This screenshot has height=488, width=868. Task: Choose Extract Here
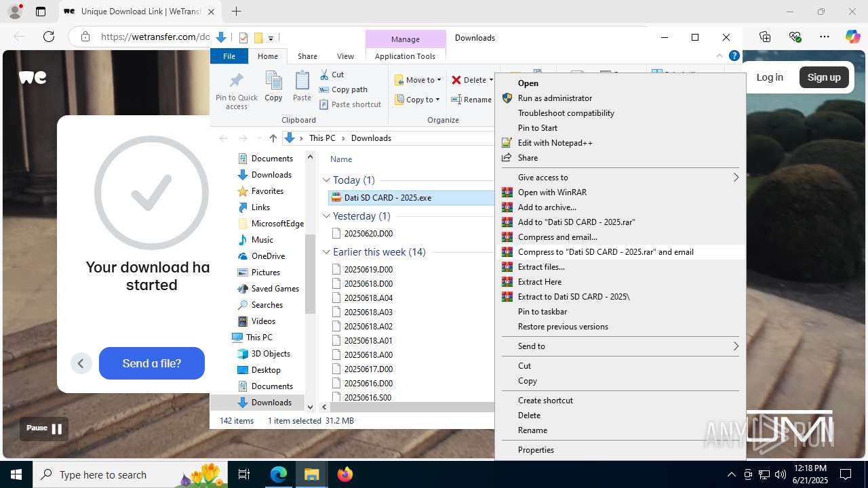click(620, 282)
